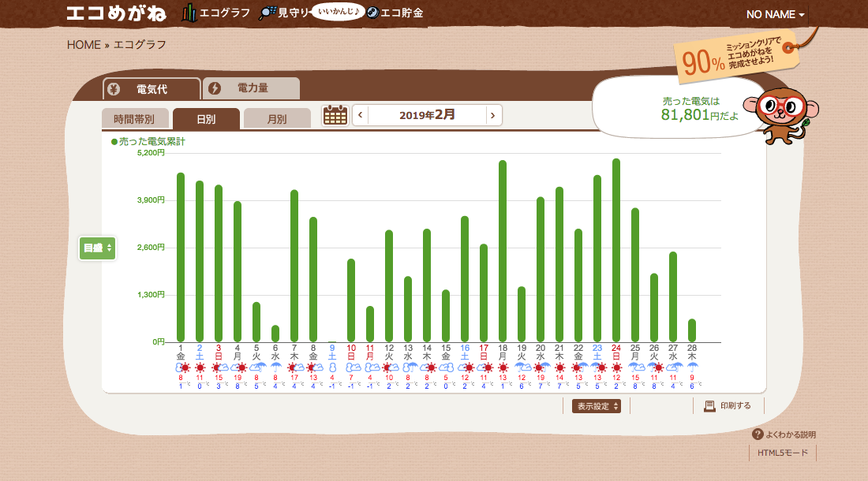Open the NO NAME account dropdown
The image size is (868, 481).
pos(775,14)
